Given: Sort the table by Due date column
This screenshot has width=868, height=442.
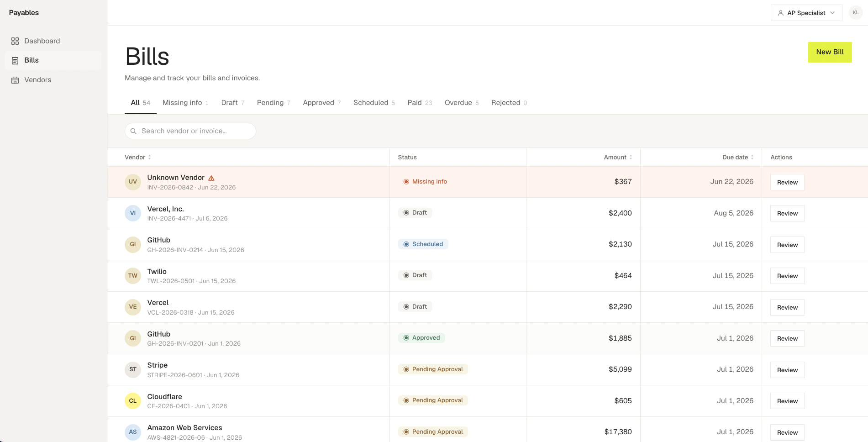Looking at the screenshot, I should [x=738, y=157].
